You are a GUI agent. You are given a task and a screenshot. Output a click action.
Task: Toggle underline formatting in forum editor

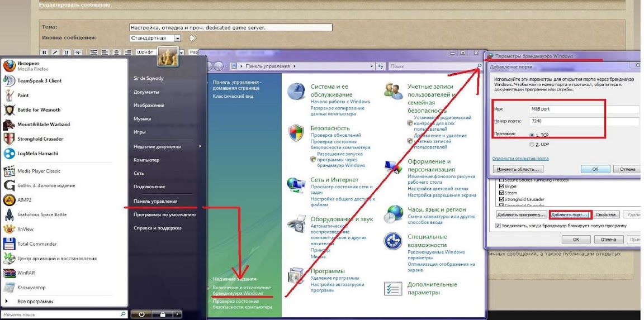[66, 52]
